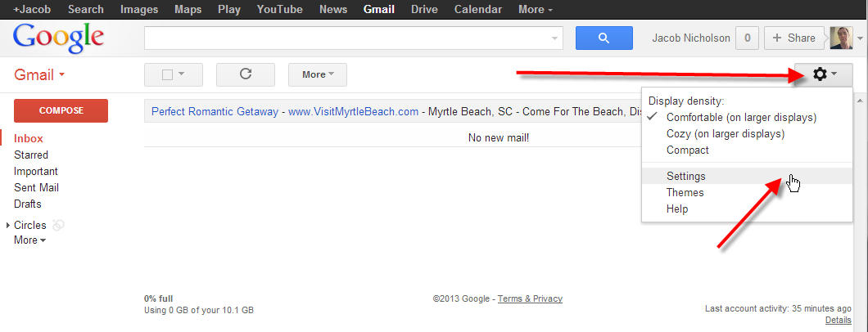Click the refresh mail icon
This screenshot has width=868, height=332.
245,74
